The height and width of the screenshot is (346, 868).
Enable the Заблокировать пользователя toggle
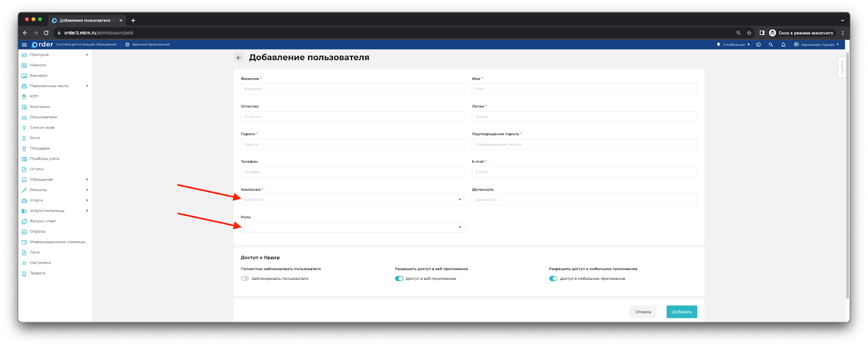click(x=245, y=279)
